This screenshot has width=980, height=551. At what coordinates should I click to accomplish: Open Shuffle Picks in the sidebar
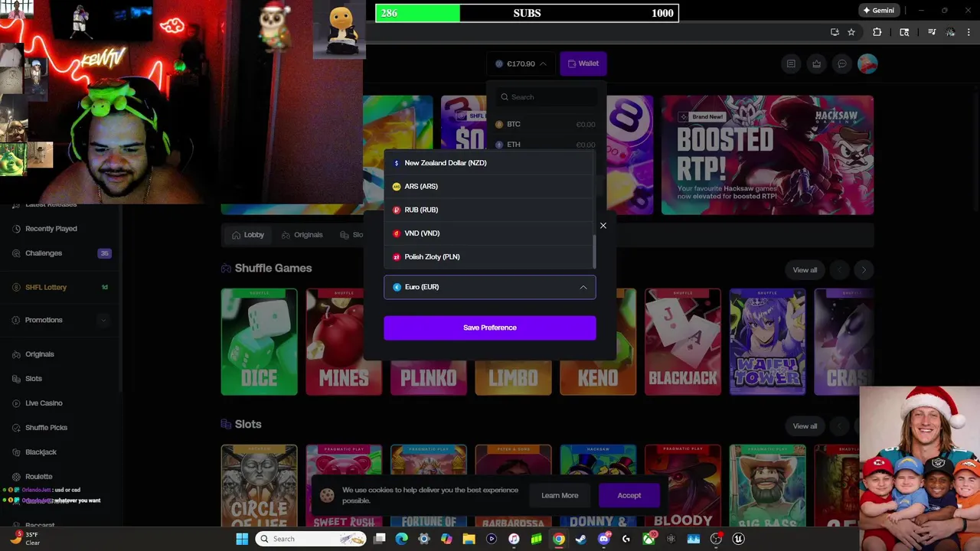point(46,428)
